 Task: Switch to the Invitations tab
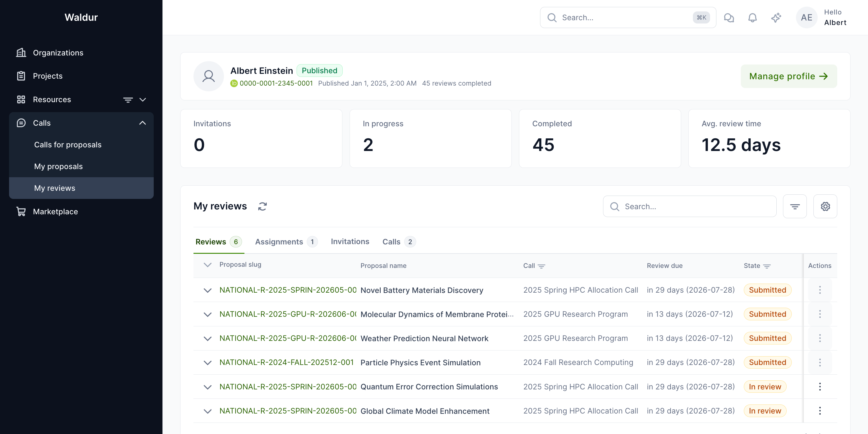point(350,242)
